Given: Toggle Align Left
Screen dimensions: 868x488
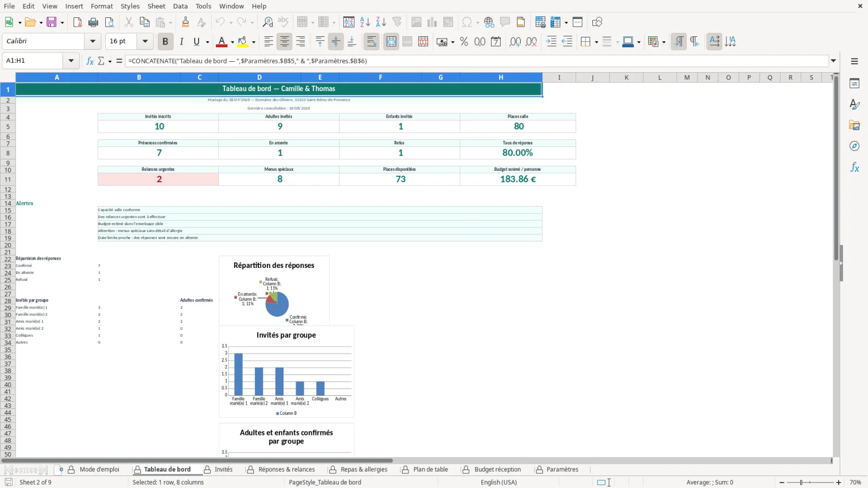Looking at the screenshot, I should point(269,42).
